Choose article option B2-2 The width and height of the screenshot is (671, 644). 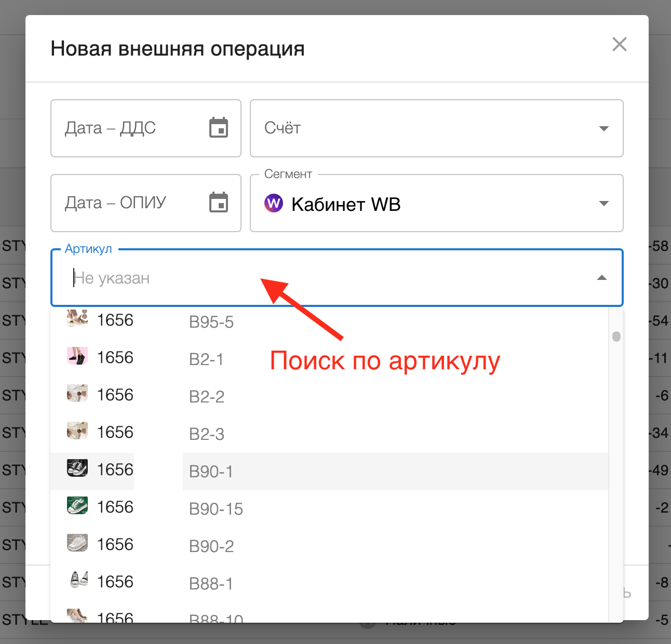pos(329,396)
